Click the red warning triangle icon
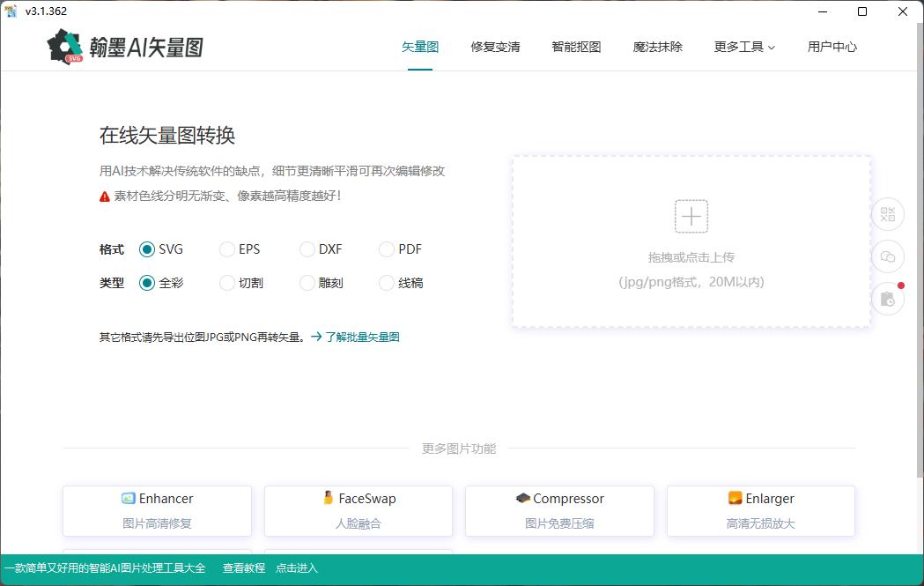 tap(103, 196)
